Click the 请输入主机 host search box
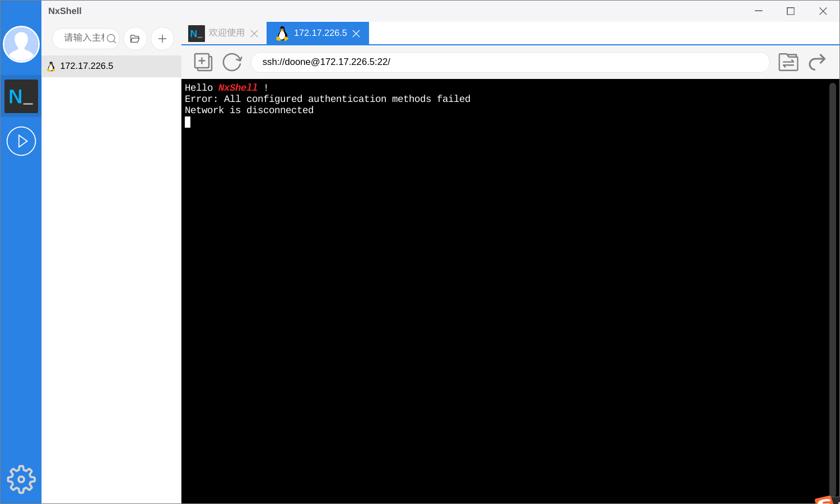Image resolution: width=840 pixels, height=504 pixels. point(83,38)
